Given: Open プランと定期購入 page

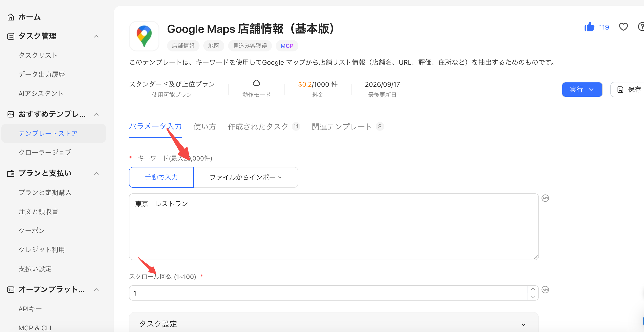Looking at the screenshot, I should click(45, 193).
